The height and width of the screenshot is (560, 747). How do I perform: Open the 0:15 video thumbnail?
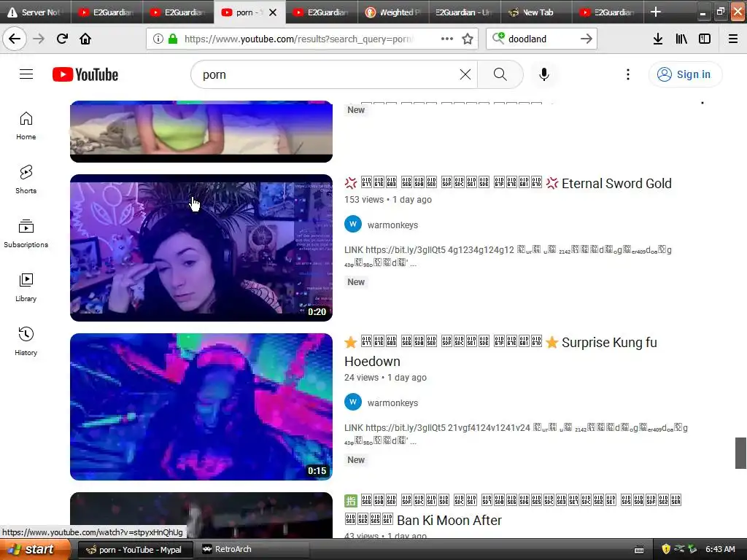click(x=201, y=407)
